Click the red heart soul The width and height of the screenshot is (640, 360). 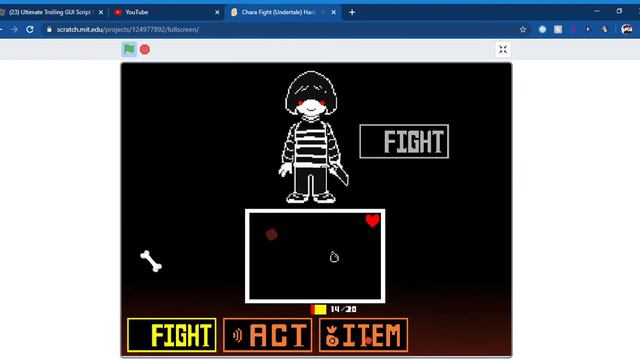(372, 220)
